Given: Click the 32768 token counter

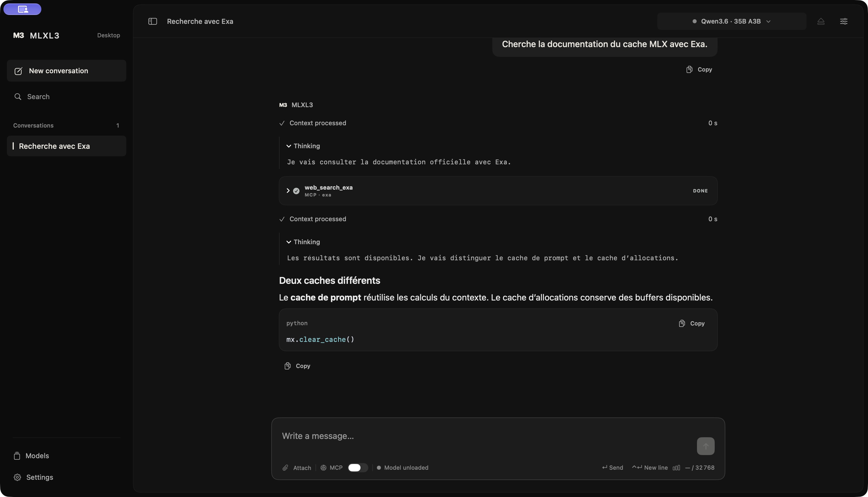Looking at the screenshot, I should click(700, 468).
